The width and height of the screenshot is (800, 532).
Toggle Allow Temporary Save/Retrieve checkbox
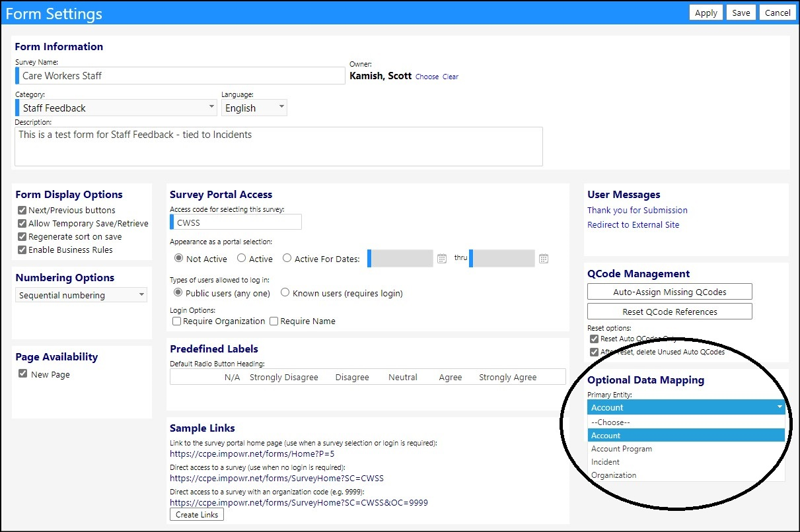(22, 223)
